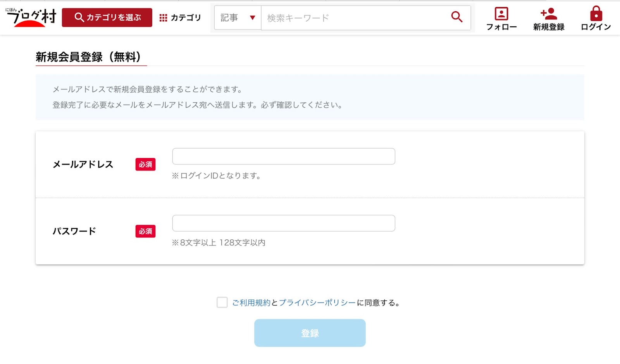
Task: Click the メールアドレス field label
Action: pos(83,165)
